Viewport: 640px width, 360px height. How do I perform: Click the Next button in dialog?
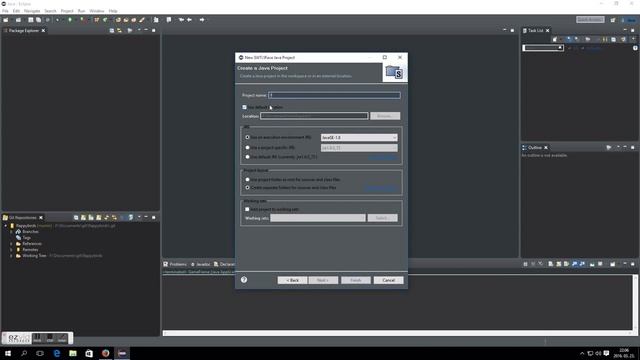click(323, 280)
